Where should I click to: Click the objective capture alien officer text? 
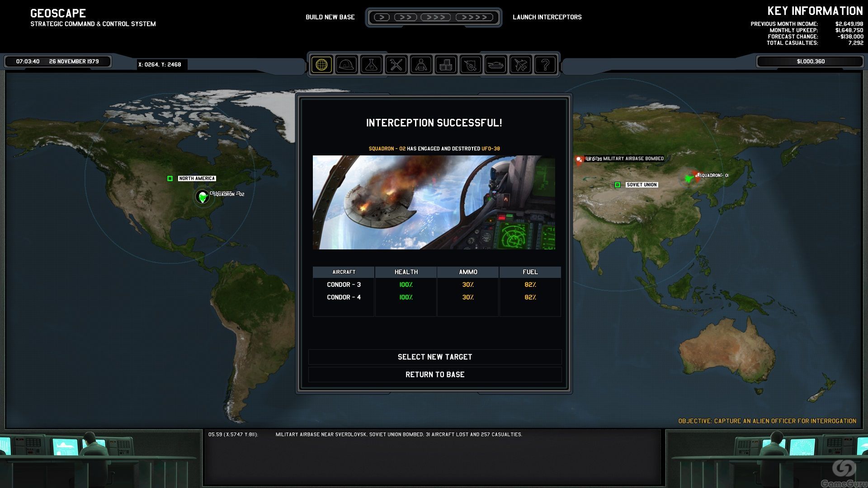point(767,421)
